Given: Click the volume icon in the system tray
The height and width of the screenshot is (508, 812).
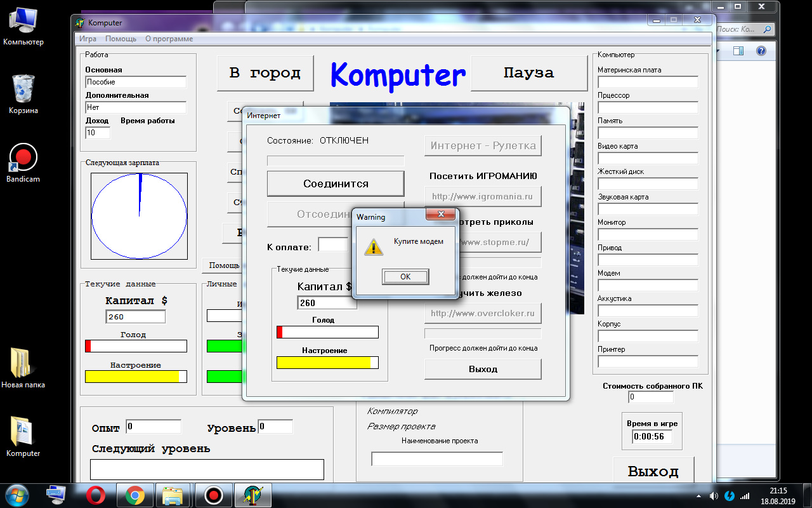Looking at the screenshot, I should pos(714,495).
